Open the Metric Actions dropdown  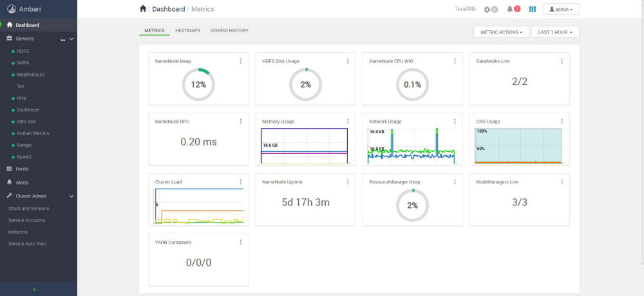[501, 32]
